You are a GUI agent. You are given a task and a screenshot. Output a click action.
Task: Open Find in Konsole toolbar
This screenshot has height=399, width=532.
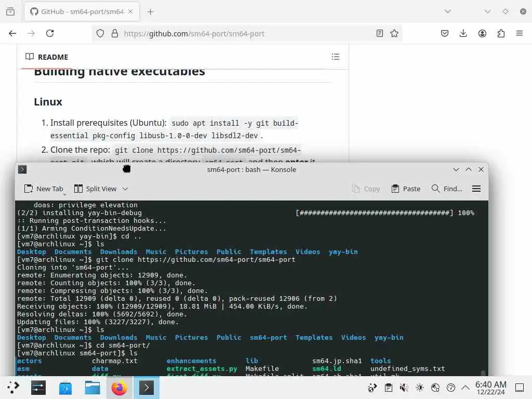tap(447, 189)
